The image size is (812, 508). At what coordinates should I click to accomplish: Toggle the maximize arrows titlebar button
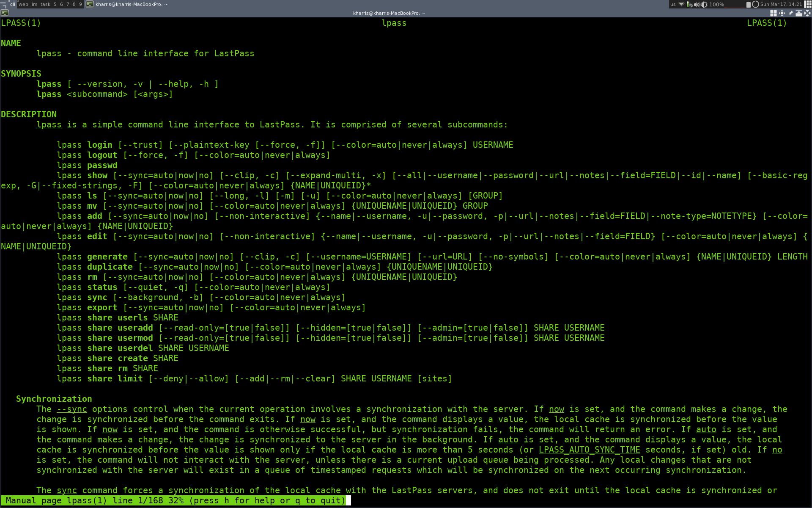pyautogui.click(x=807, y=13)
